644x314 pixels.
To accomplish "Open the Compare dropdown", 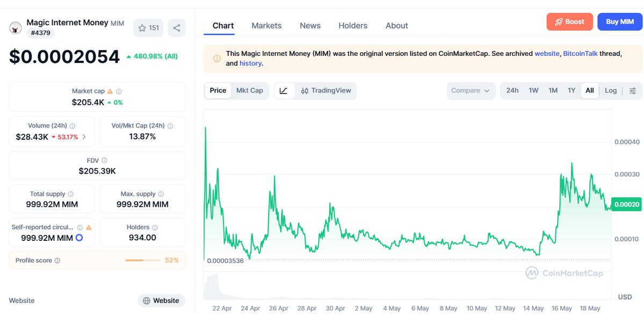I will (x=471, y=90).
